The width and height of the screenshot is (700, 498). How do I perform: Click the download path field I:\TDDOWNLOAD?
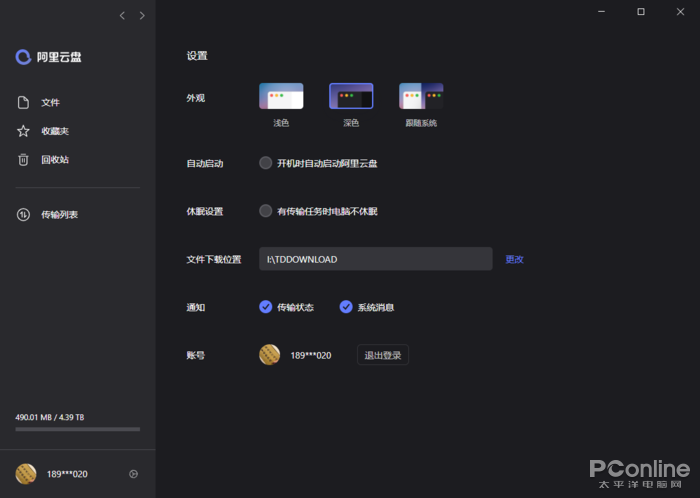click(x=375, y=259)
